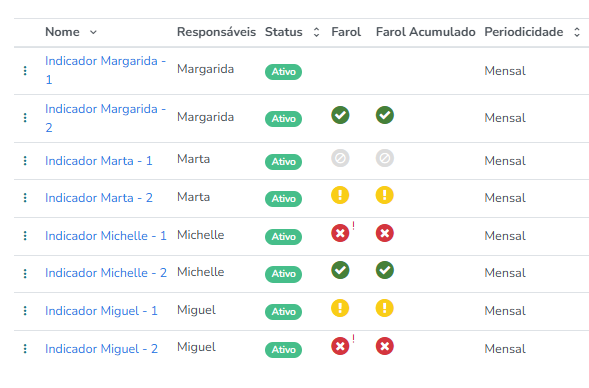This screenshot has width=589, height=388.
Task: Toggle sort arrows on Periodicidade column
Action: [x=577, y=32]
